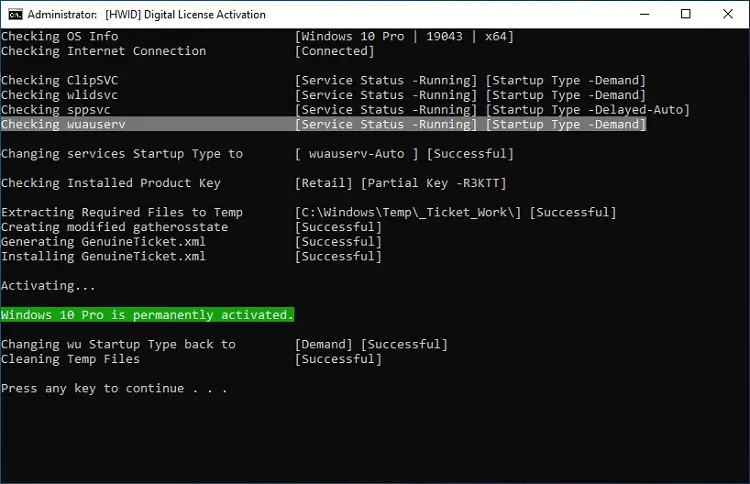
Task: Click the 'Partial Key -R3KTT' text
Action: coord(433,183)
